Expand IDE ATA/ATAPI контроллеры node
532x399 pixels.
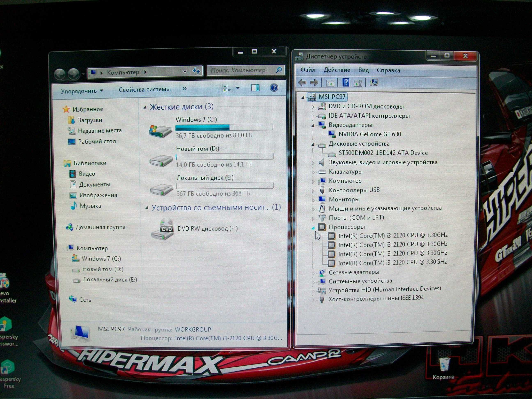click(x=313, y=116)
